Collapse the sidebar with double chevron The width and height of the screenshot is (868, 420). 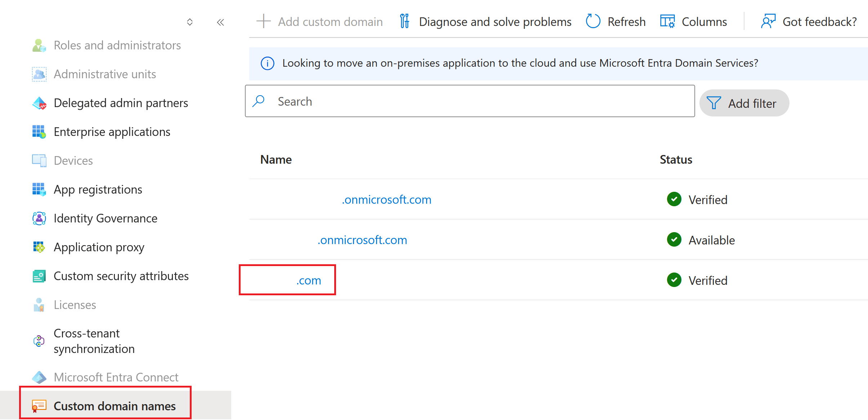click(220, 22)
